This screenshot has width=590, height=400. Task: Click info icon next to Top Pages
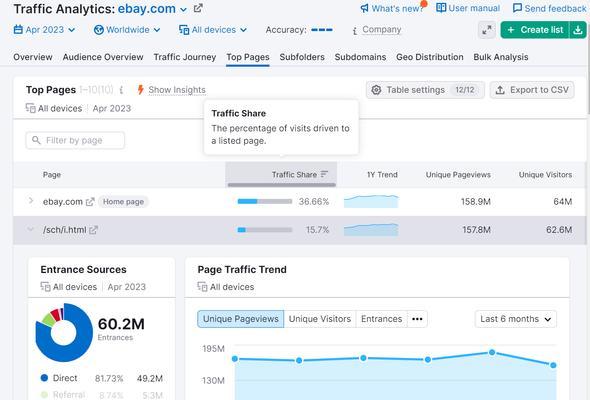pos(121,90)
